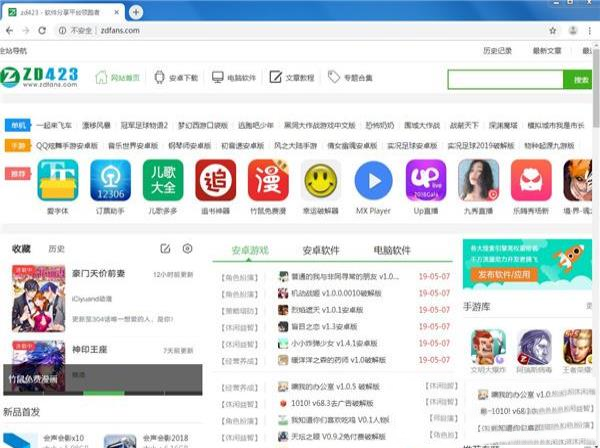Open 历史记录 top link
The image size is (600, 448).
tap(497, 51)
